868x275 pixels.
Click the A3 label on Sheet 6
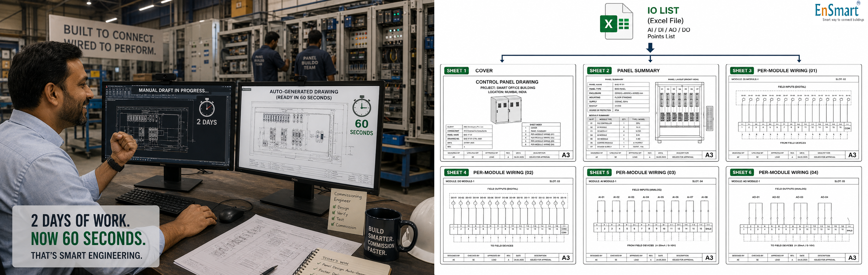click(x=852, y=257)
